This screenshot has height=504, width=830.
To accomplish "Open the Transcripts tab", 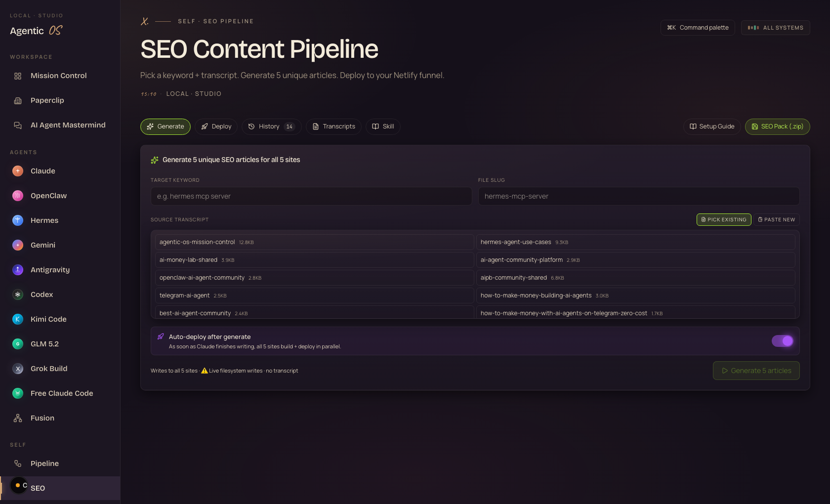I will click(334, 126).
